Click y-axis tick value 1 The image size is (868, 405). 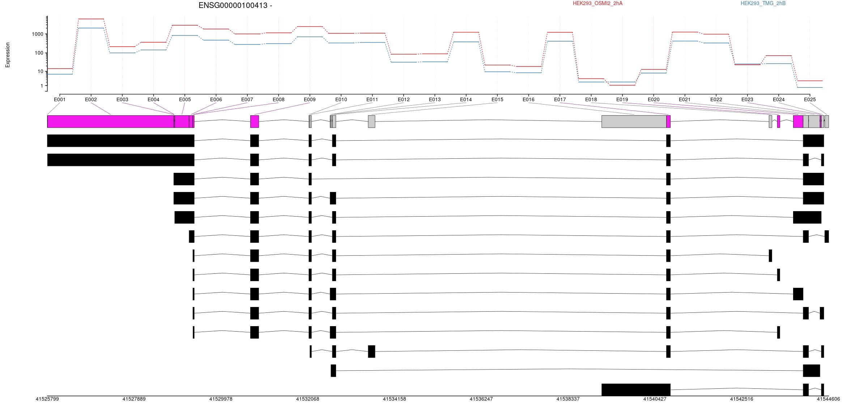(42, 86)
